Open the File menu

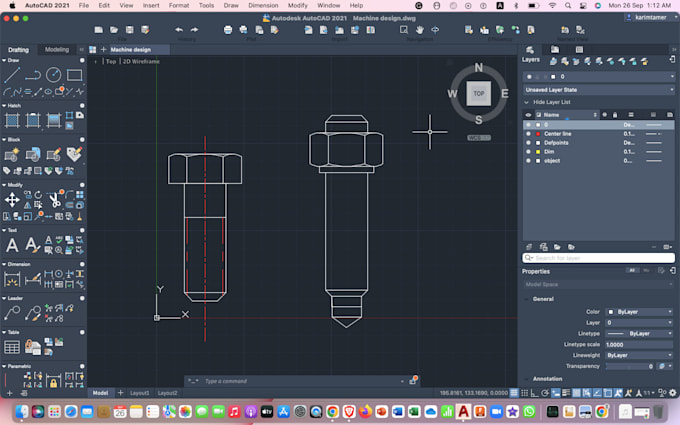pos(84,5)
